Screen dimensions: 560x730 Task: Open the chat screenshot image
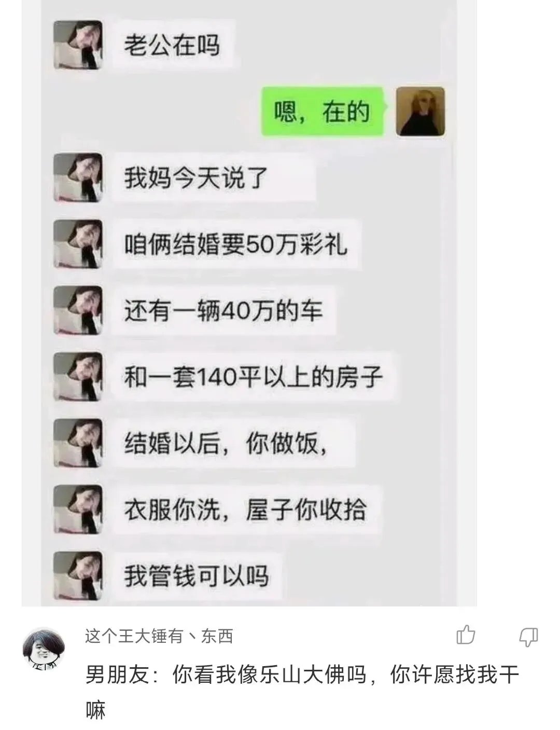(x=249, y=303)
